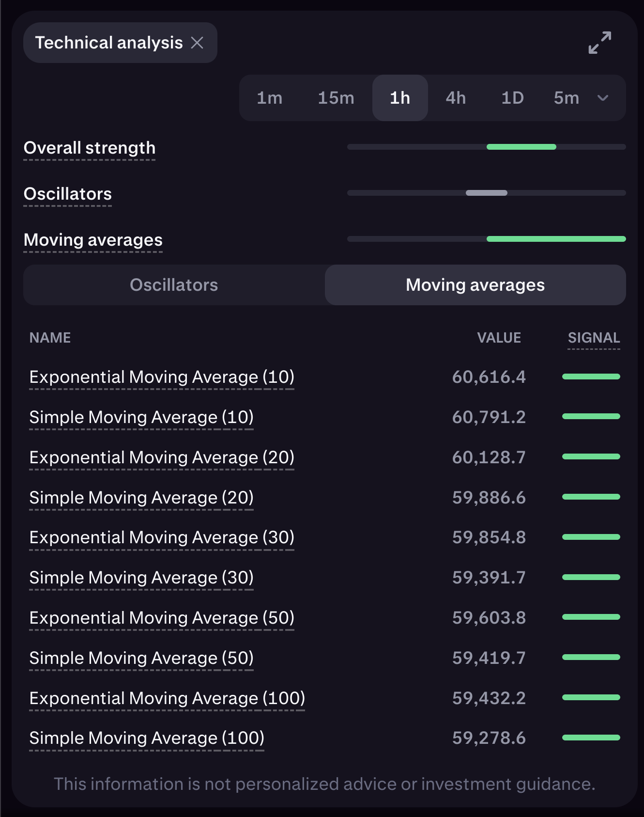Choose the 5m timeframe
This screenshot has height=817, width=644.
[566, 98]
